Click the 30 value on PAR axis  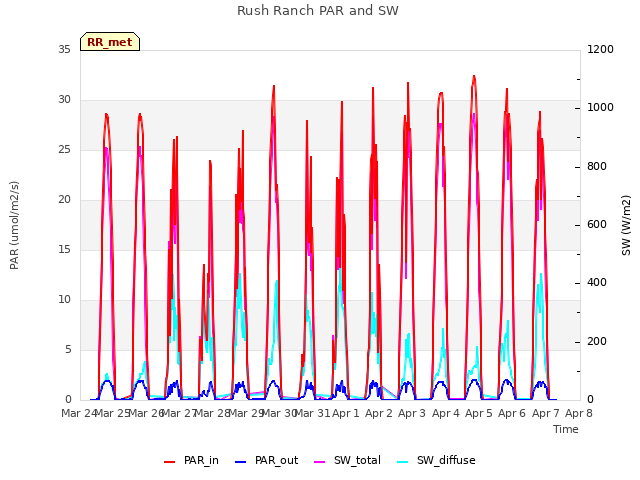[x=64, y=100]
